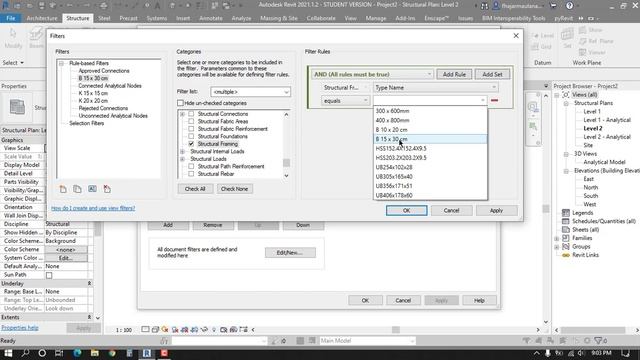Image resolution: width=640 pixels, height=360 pixels.
Task: Toggle the Sun Path checkbox in Properties
Action: point(49,275)
